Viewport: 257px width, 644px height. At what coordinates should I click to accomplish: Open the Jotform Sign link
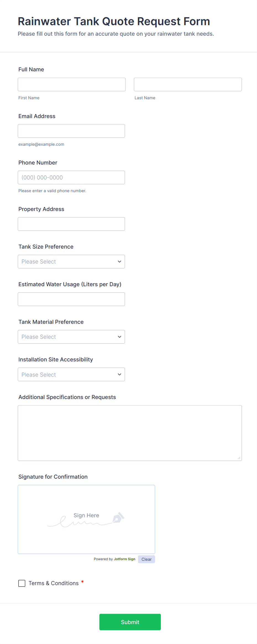[x=124, y=559]
